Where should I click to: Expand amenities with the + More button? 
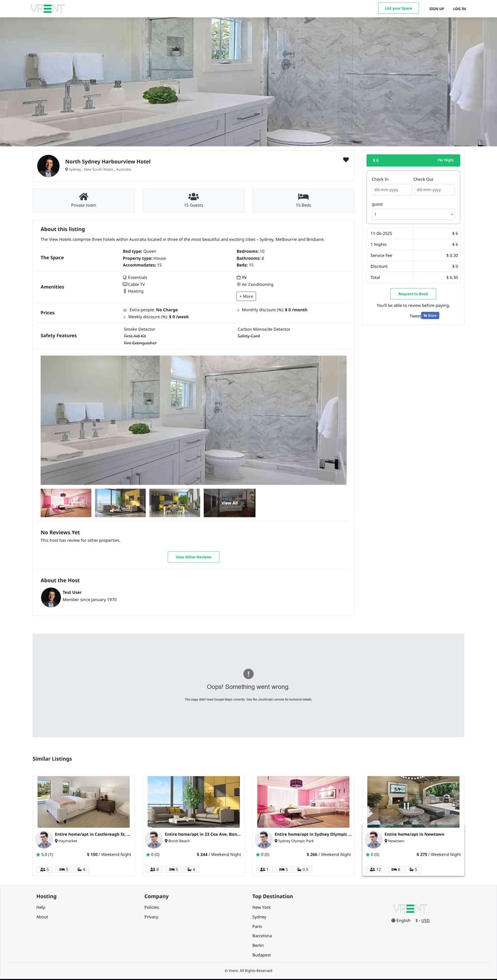point(246,296)
